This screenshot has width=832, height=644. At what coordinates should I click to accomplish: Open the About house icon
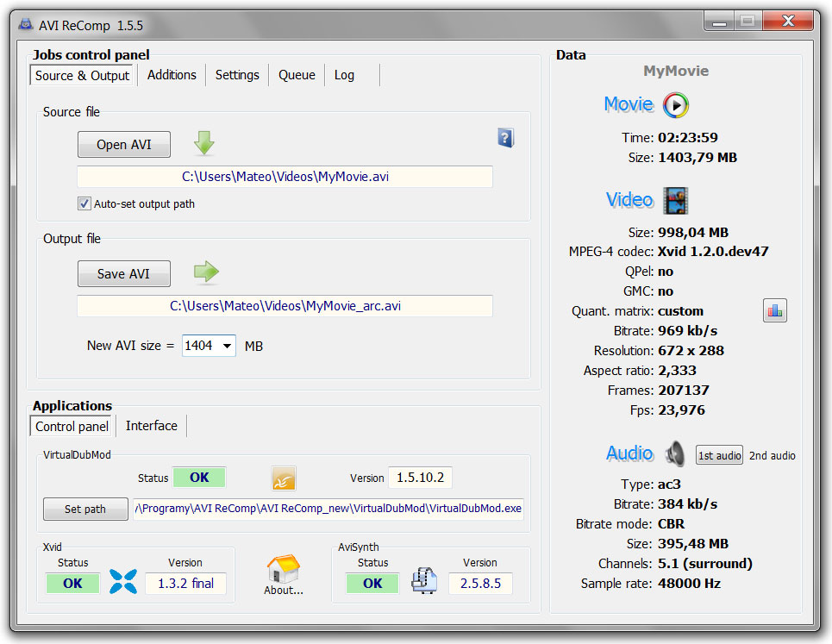tap(284, 573)
